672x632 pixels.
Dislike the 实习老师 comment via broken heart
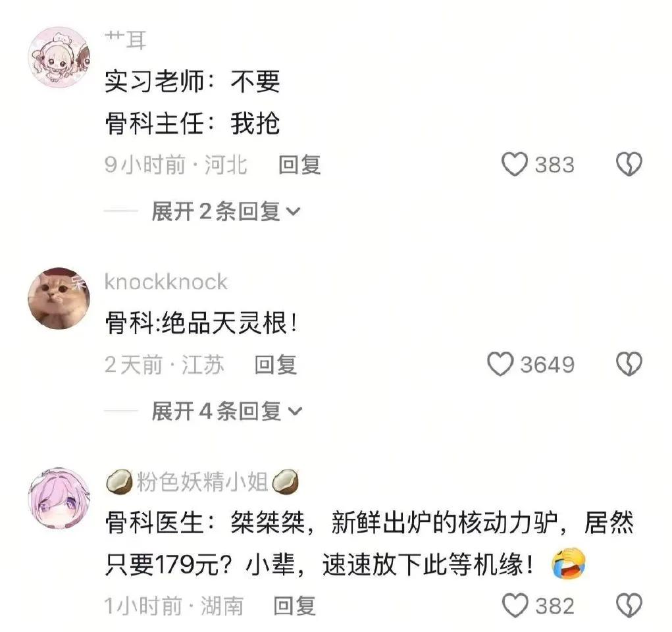pyautogui.click(x=629, y=165)
